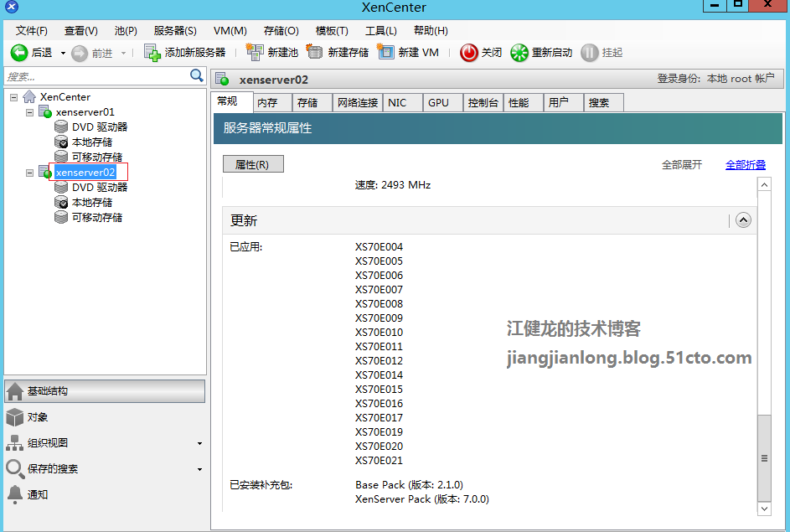
Task: Click the red Shut Down (关闭) icon
Action: click(468, 53)
